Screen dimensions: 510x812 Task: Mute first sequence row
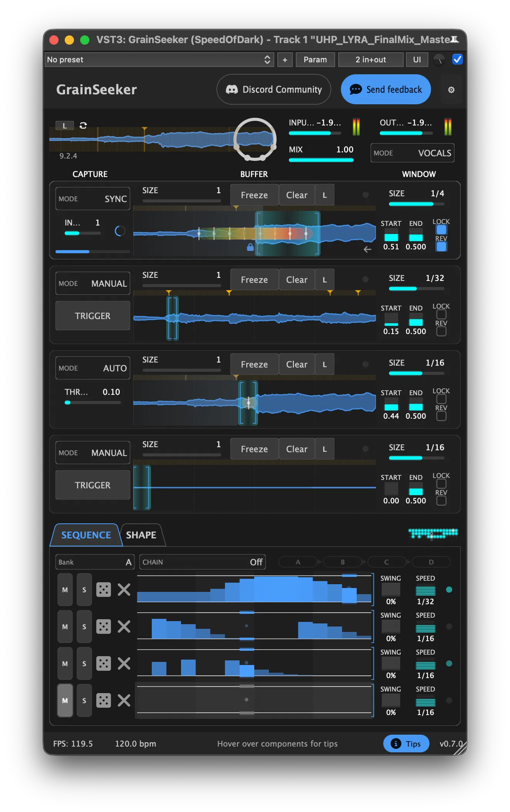tap(65, 590)
